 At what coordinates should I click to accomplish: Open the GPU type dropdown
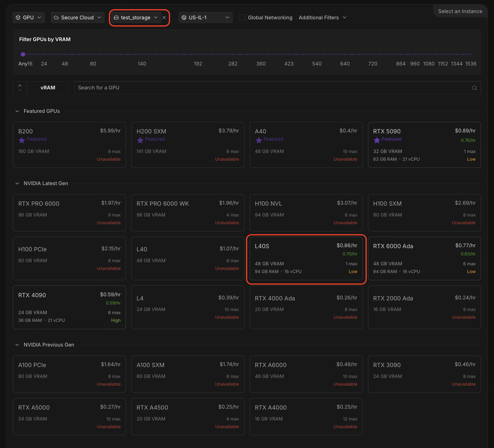[29, 18]
